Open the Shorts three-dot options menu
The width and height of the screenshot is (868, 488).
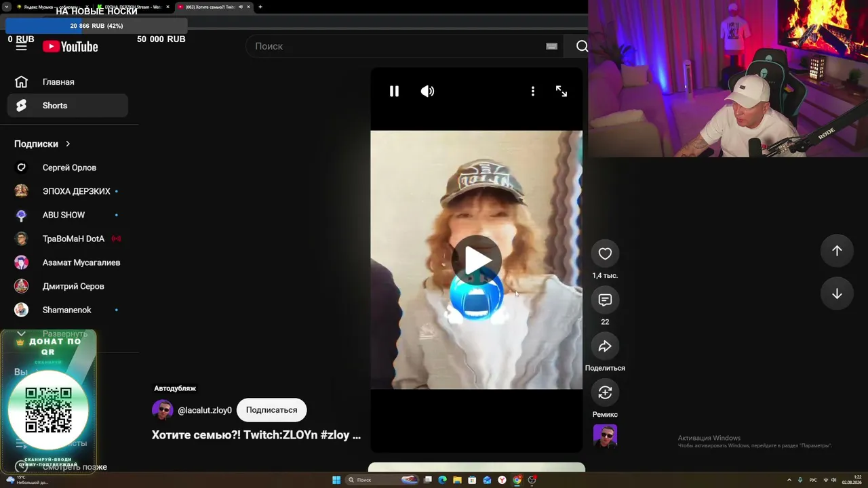pyautogui.click(x=533, y=91)
